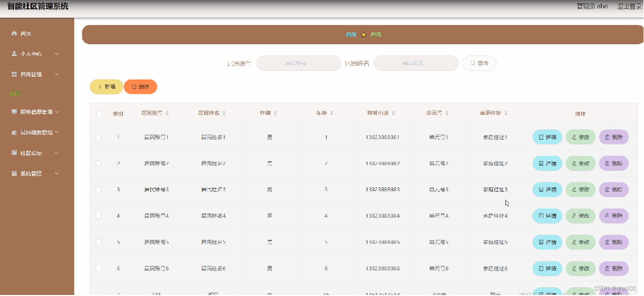Focus the 居民账号 search input field

[x=299, y=63]
